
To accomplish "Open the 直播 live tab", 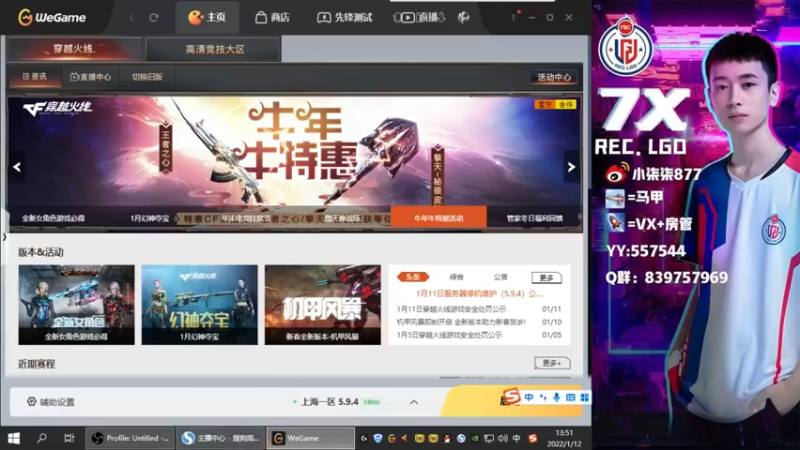I will tap(419, 18).
